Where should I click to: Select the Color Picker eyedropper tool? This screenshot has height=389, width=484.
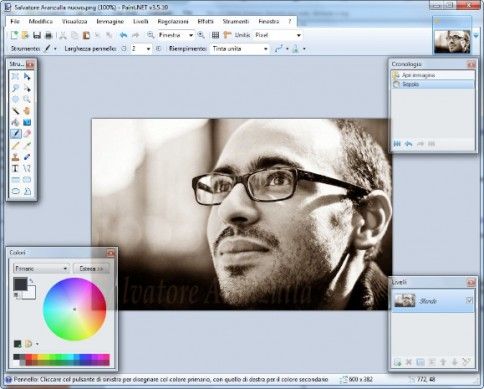pos(27,145)
